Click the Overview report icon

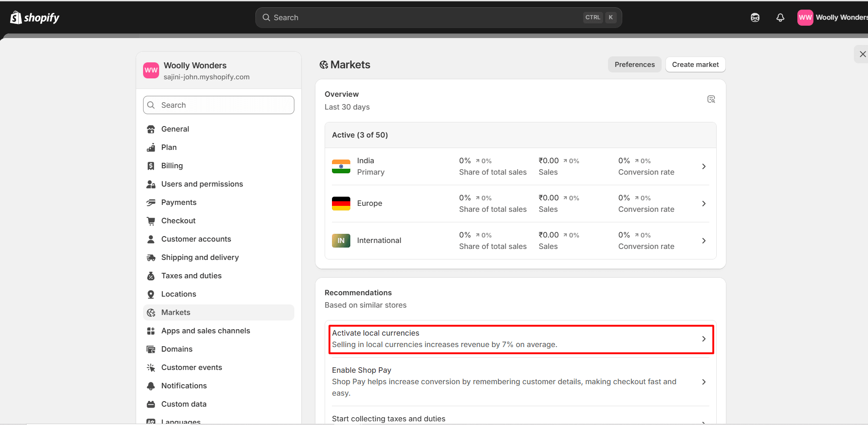(x=711, y=99)
